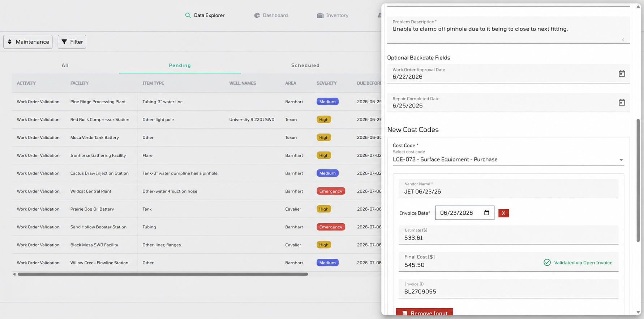The image size is (644, 319).
Task: Select Black Mesa SWD Facility row
Action: coord(197,245)
